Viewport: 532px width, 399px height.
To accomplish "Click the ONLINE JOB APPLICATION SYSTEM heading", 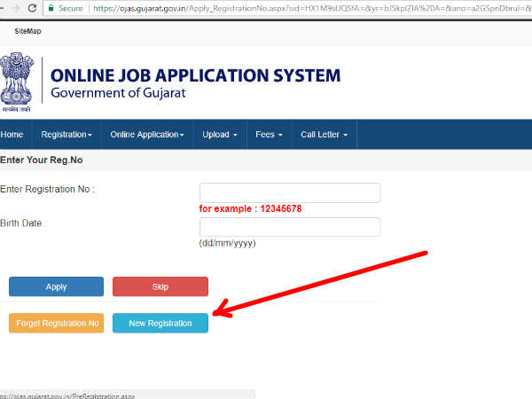I will (195, 75).
